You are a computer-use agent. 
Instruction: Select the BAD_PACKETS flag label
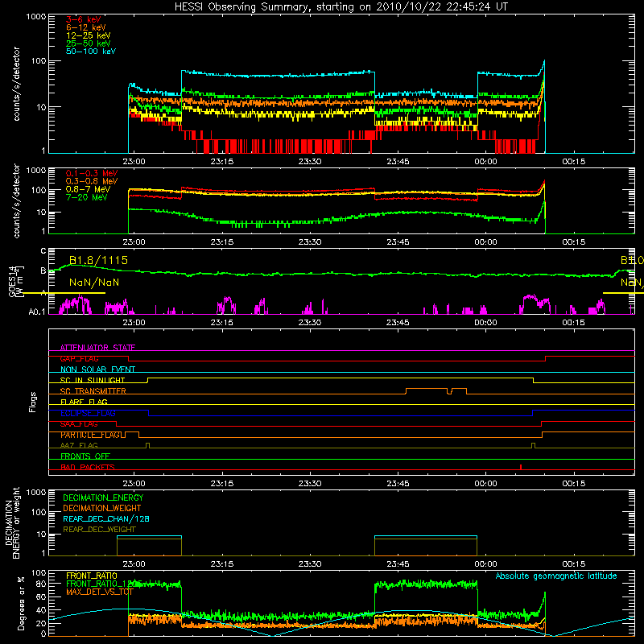tap(88, 467)
